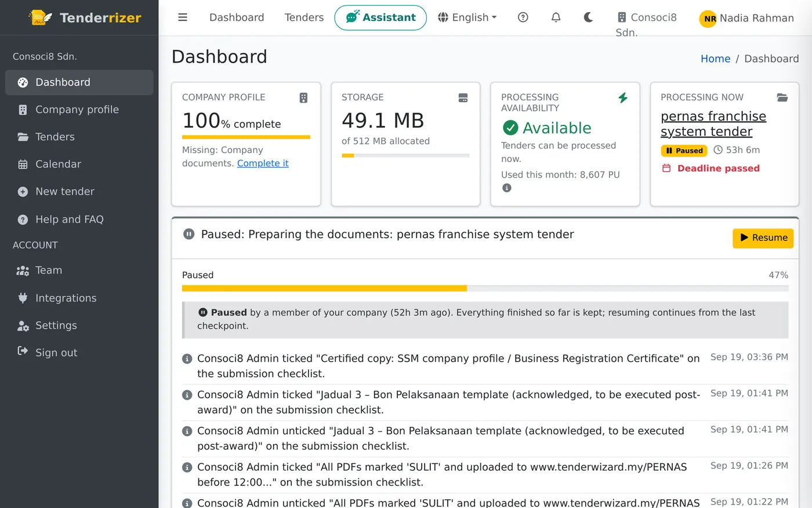Select New tender in sidebar
This screenshot has width=812, height=508.
pos(79,192)
